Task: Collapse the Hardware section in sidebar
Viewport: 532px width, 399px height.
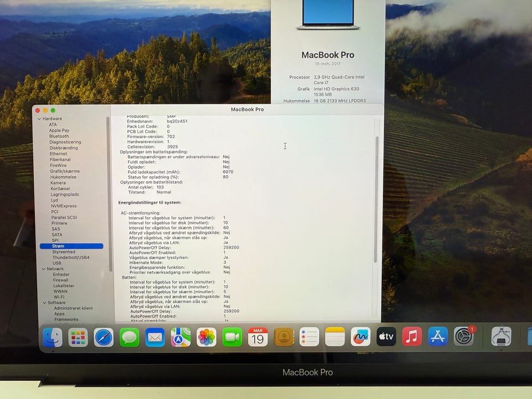Action: (x=39, y=119)
